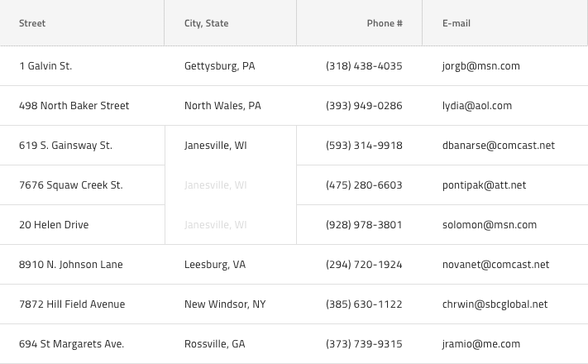Click the Street column header
588x364 pixels.
point(32,23)
